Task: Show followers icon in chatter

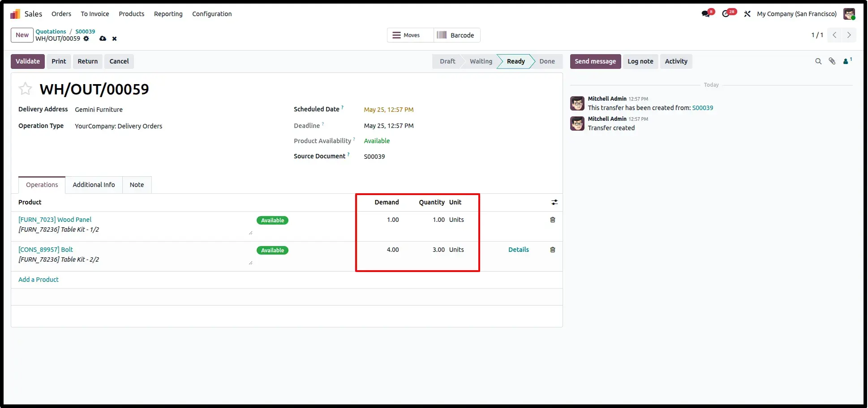Action: [847, 61]
